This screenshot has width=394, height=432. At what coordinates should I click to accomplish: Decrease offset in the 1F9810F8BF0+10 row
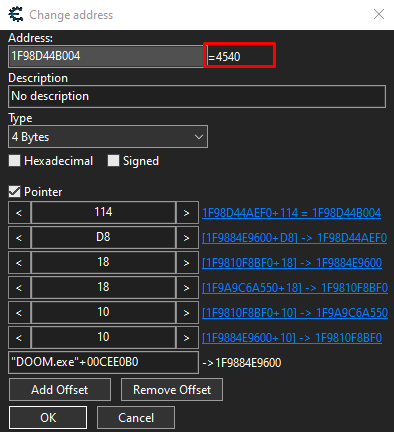(19, 312)
